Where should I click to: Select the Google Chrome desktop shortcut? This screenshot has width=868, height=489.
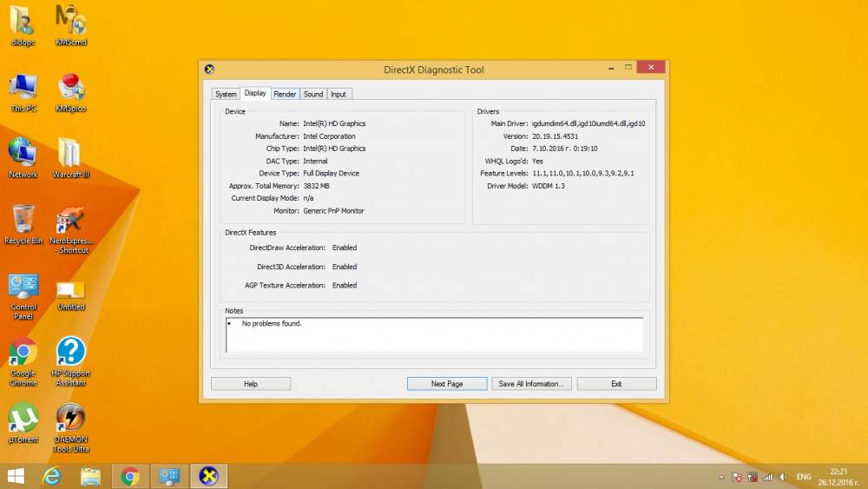click(x=23, y=362)
